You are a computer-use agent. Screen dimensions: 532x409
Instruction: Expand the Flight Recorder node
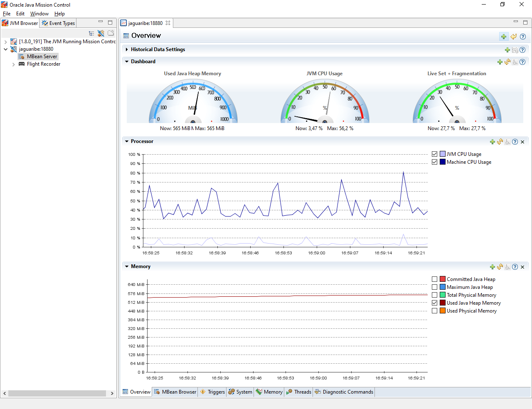(x=13, y=64)
